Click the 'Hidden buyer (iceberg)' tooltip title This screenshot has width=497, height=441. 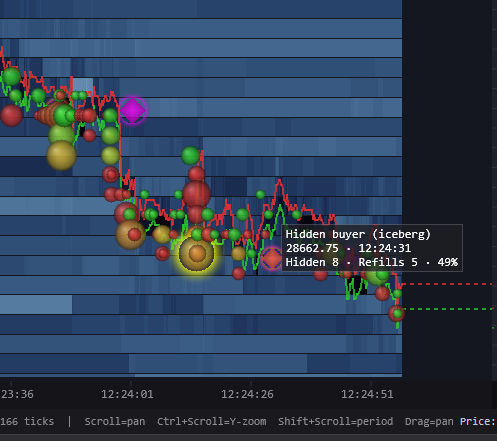tap(358, 234)
